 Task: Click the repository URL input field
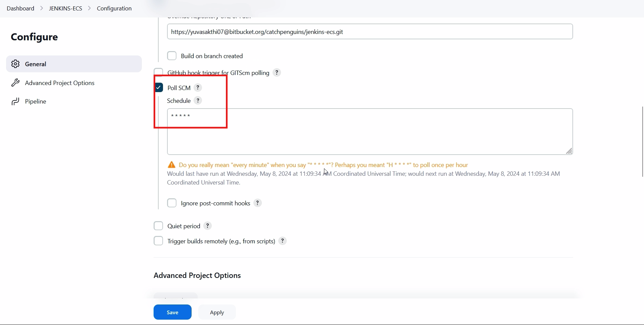[370, 32]
